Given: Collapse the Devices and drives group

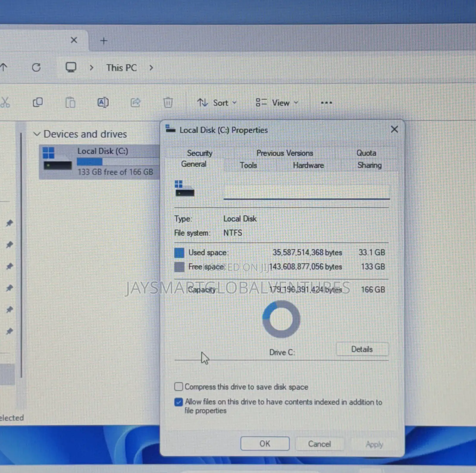Looking at the screenshot, I should [37, 134].
